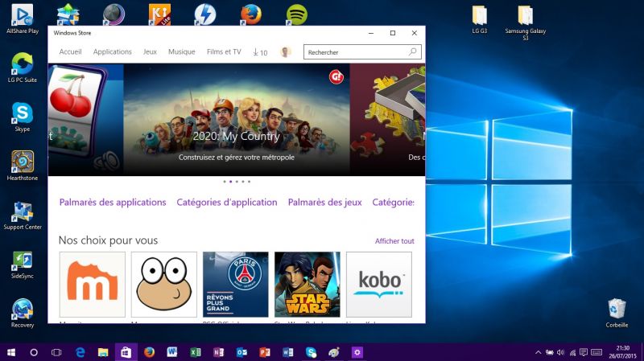Open the user account avatar in Store
Image resolution: width=644 pixels, height=361 pixels.
pos(286,52)
